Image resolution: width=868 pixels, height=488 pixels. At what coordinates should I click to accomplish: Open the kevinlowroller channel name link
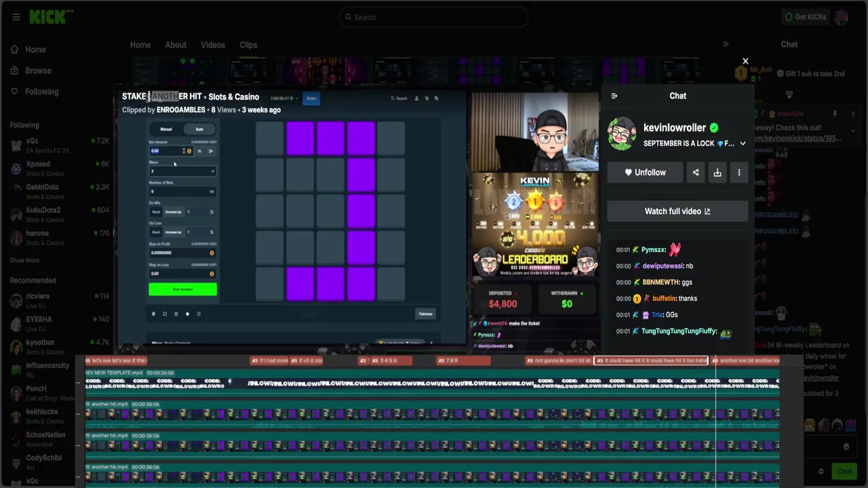(x=675, y=127)
